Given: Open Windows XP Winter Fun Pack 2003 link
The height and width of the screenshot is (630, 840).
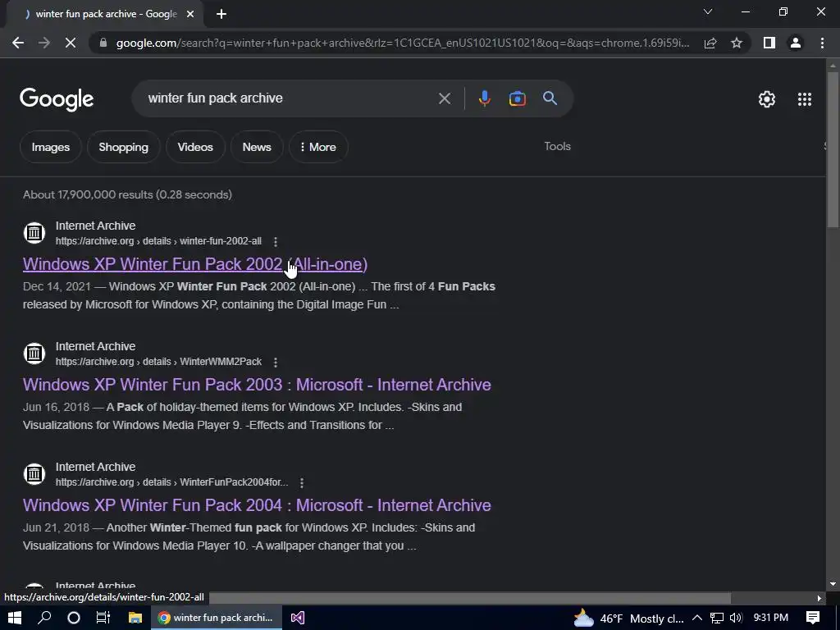Looking at the screenshot, I should [x=257, y=385].
